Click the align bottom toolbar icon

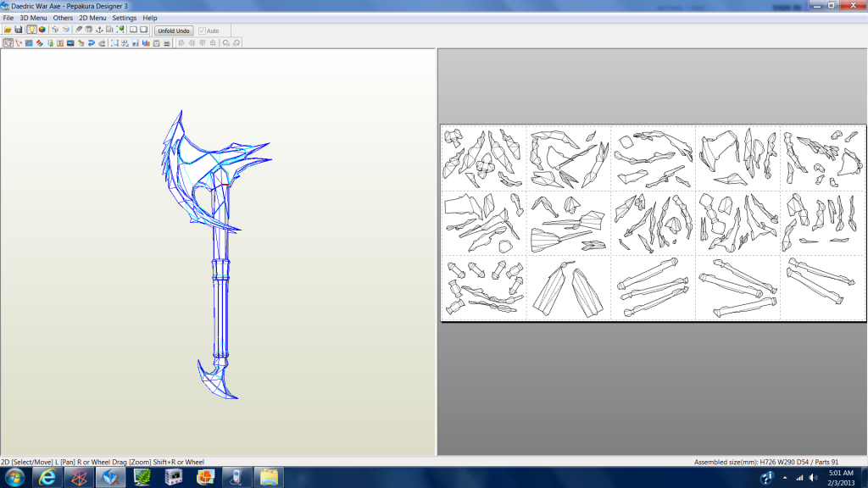point(213,43)
